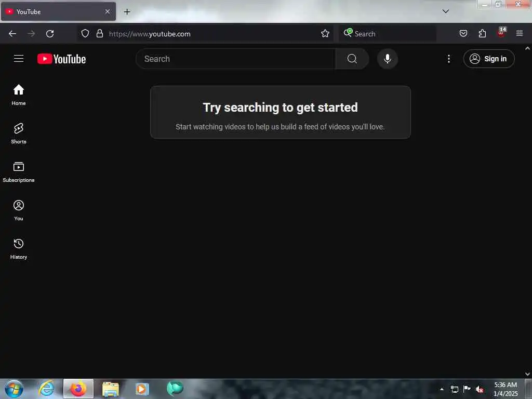
Task: Click the taskbar clock showing 5:36 AM
Action: pos(506,389)
